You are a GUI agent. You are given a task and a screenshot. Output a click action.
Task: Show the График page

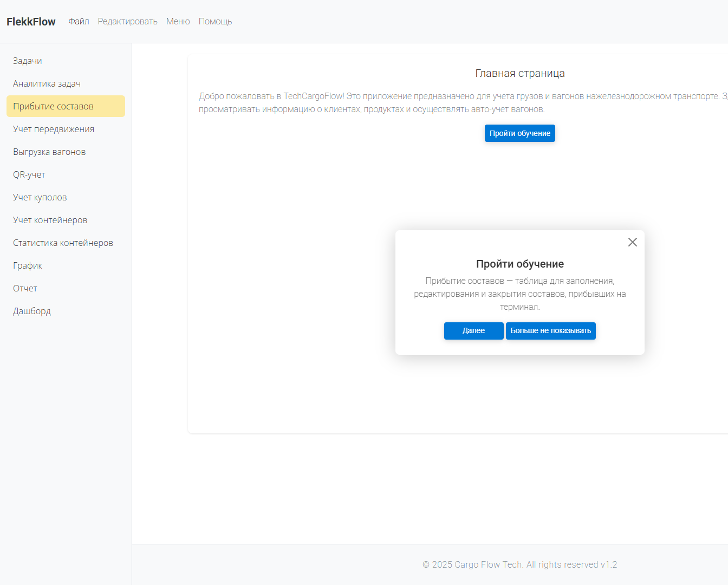click(28, 266)
